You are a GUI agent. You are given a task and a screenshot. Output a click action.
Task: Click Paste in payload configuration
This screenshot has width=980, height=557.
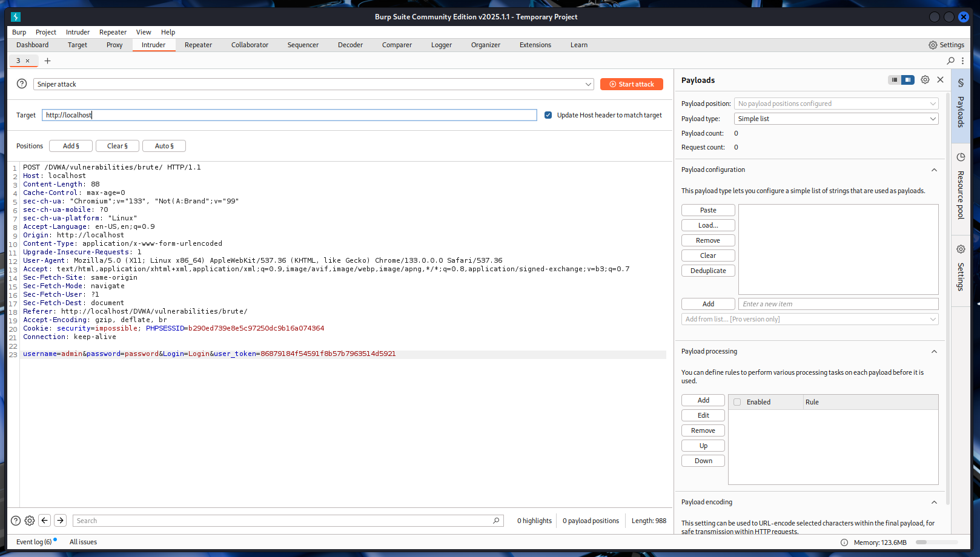point(708,210)
